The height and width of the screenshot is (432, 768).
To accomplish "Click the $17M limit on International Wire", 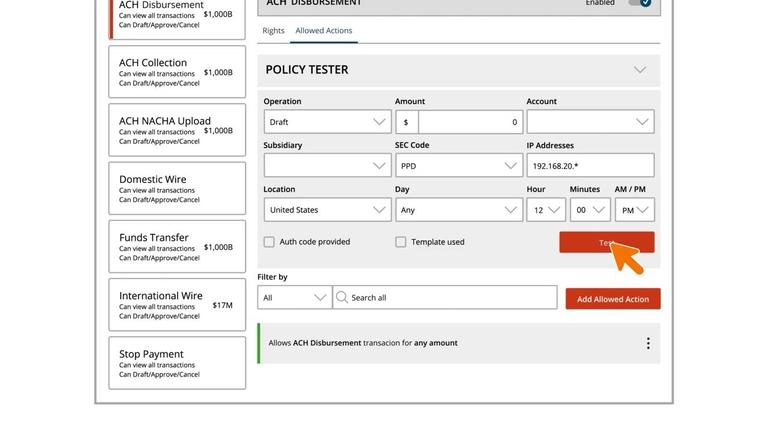I will coord(223,305).
